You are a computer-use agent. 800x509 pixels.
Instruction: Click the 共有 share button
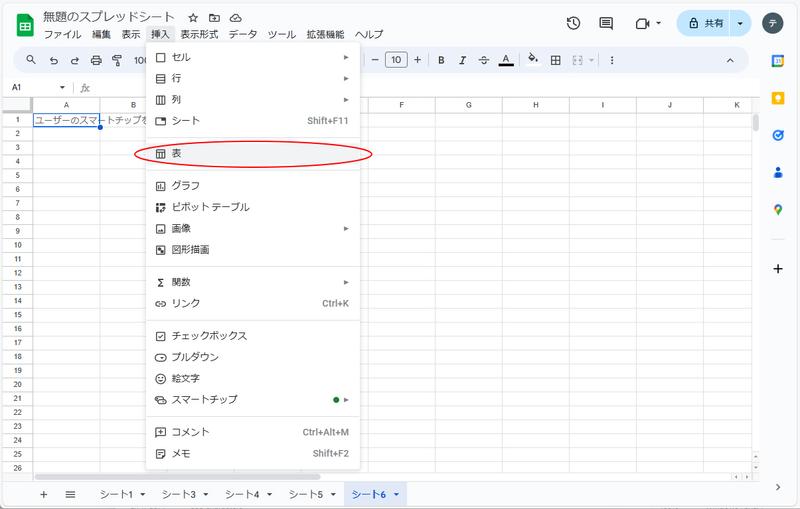tap(704, 23)
